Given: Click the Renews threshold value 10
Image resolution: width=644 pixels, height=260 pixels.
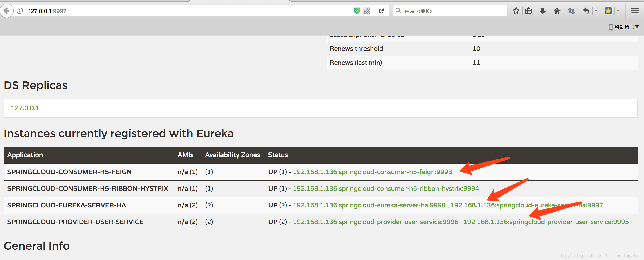Looking at the screenshot, I should [476, 49].
